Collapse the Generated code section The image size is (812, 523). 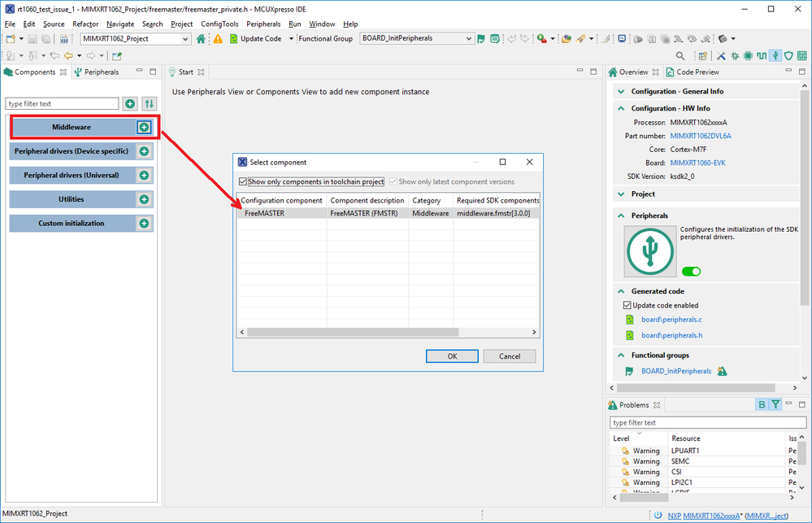621,291
